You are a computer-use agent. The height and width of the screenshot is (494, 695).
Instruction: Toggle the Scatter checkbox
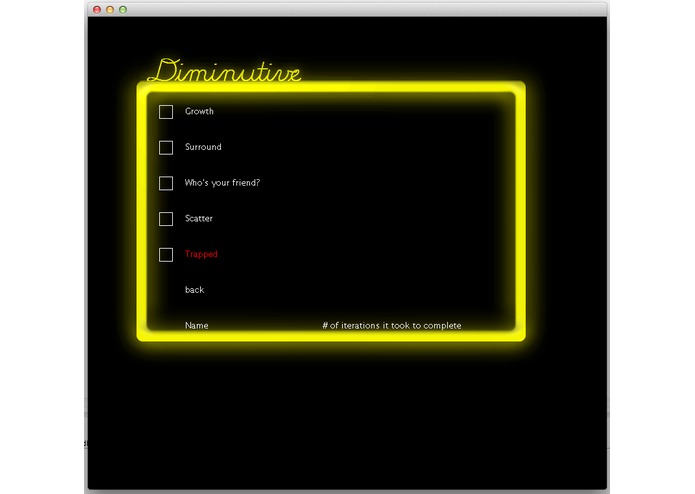click(166, 219)
